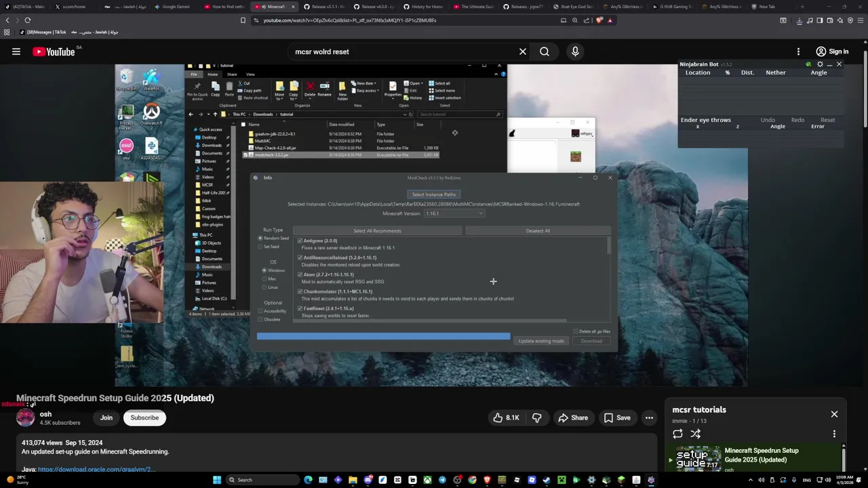Viewport: 868px width, 488px height.
Task: Open the YouTube guide hamburger menu
Action: coord(16,52)
